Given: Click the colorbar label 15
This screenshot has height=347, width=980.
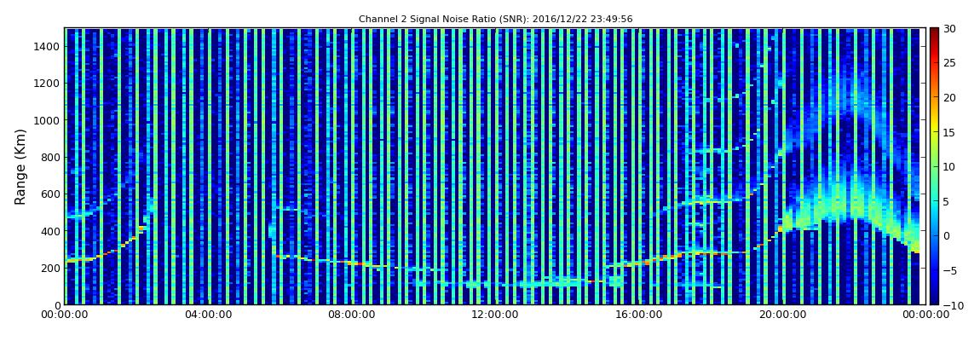Looking at the screenshot, I should pyautogui.click(x=950, y=132).
